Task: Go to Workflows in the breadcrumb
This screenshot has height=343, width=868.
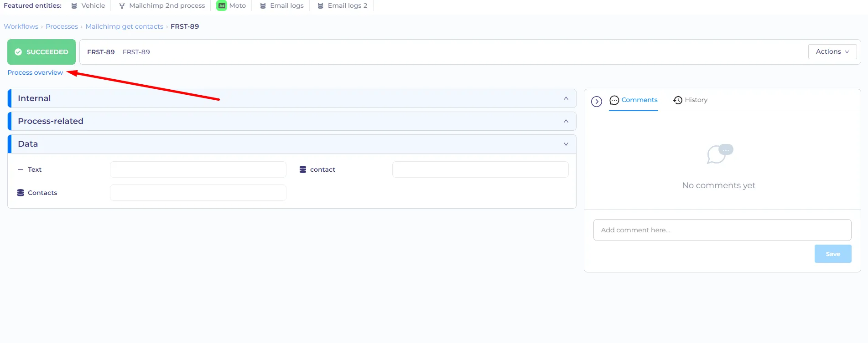Action: point(21,26)
